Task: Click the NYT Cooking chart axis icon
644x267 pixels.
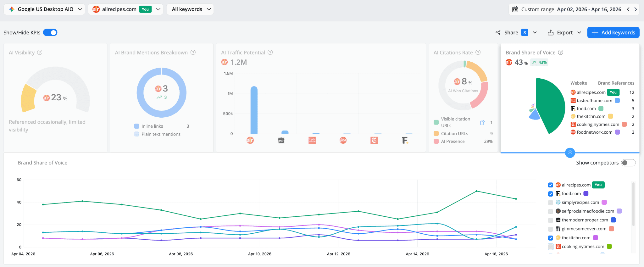Action: pyautogui.click(x=374, y=140)
